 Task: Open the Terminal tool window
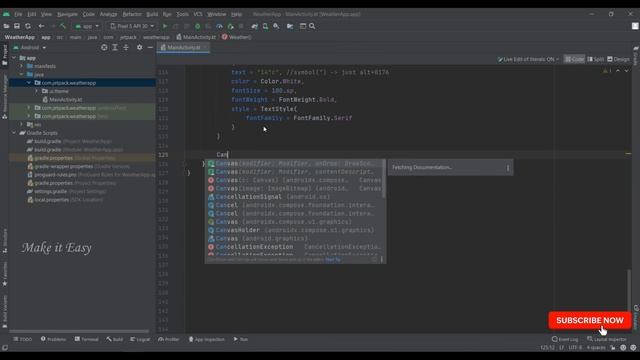tap(87, 339)
